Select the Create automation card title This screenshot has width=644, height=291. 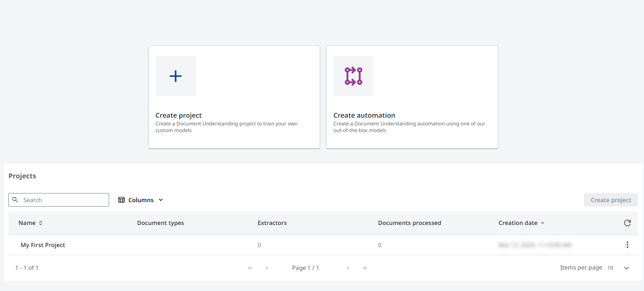coord(364,115)
